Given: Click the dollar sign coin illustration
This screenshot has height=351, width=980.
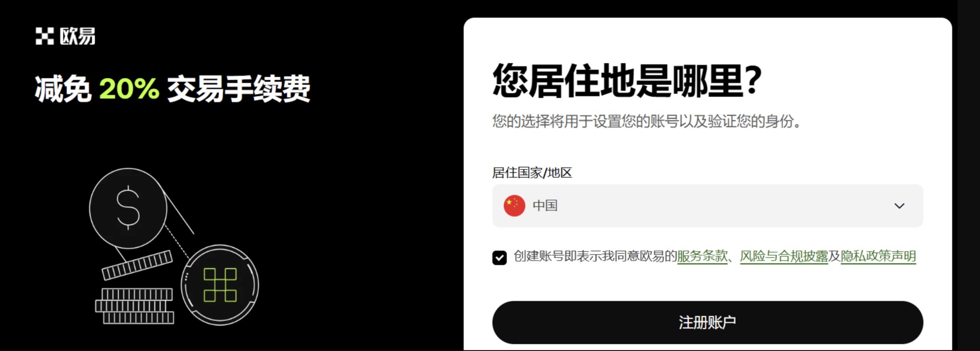Looking at the screenshot, I should [128, 208].
